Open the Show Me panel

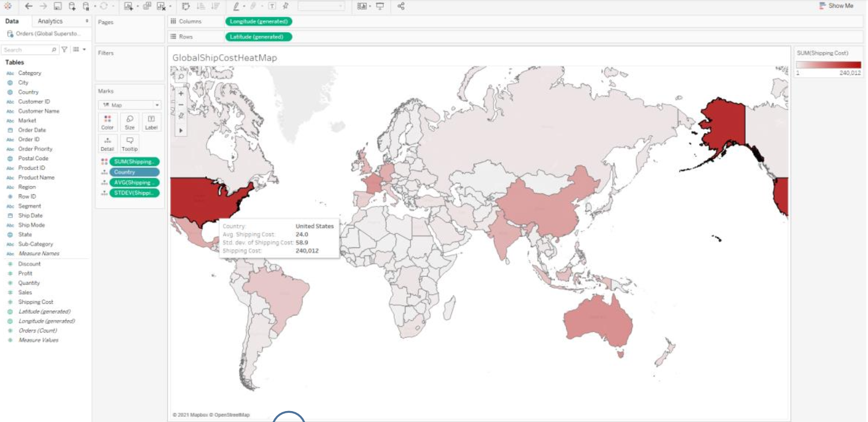(836, 6)
